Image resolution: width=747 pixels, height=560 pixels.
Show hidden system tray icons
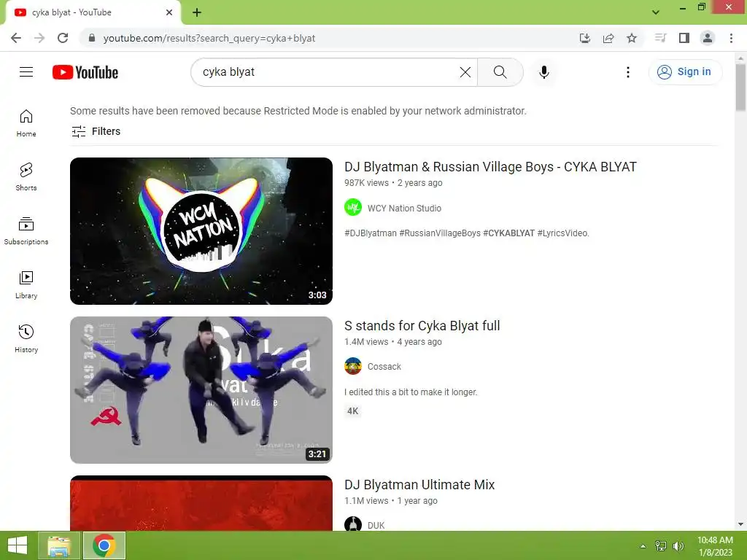coord(643,546)
